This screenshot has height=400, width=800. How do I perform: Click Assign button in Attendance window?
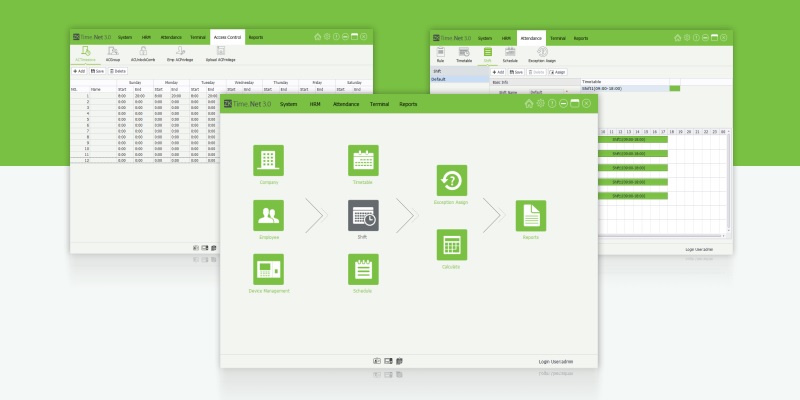pos(558,72)
